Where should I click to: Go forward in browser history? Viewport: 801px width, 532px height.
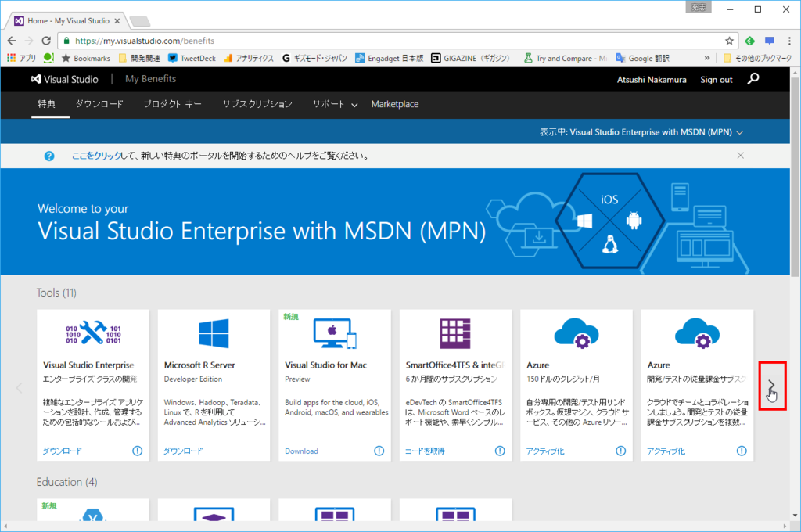(x=29, y=41)
